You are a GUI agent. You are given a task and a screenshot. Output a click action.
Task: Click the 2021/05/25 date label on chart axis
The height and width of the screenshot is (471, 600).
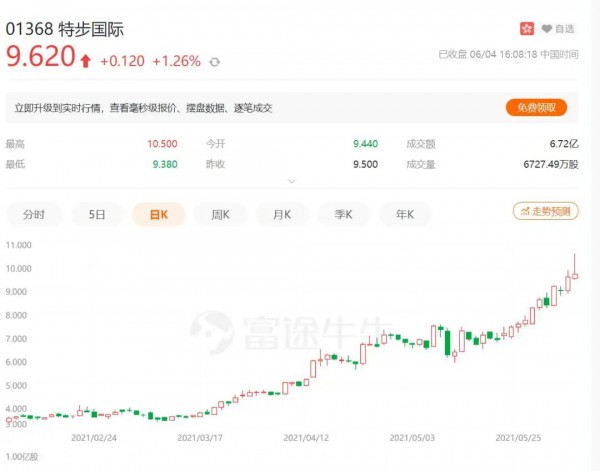pyautogui.click(x=518, y=438)
